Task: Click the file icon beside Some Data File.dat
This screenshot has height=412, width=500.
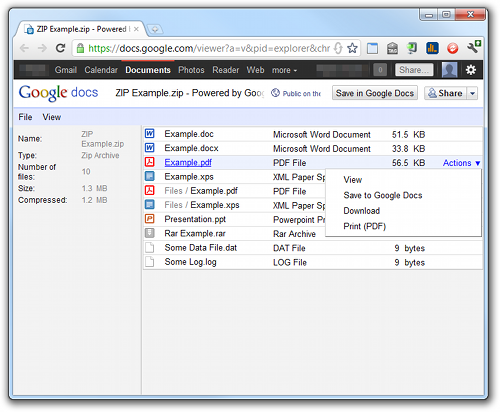Action: [150, 247]
